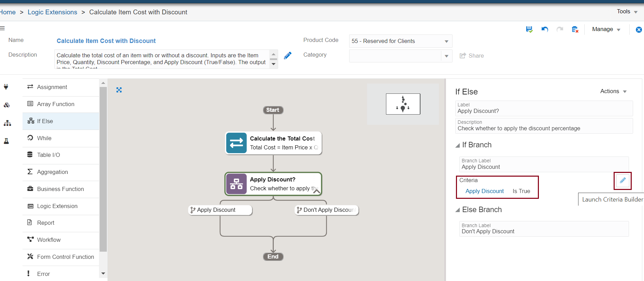
Task: Collapse the Apply Discount? node chevron
Action: 317,191
